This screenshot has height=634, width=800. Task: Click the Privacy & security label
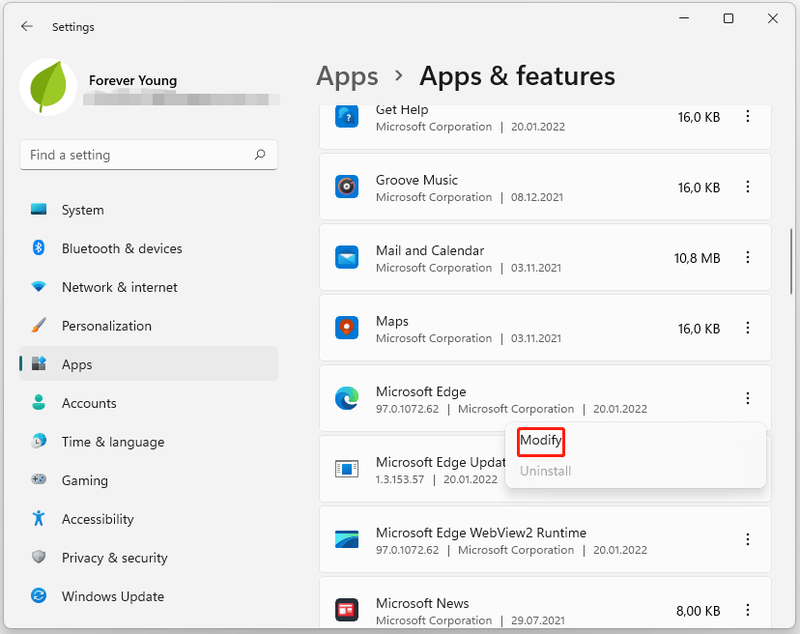tap(115, 557)
